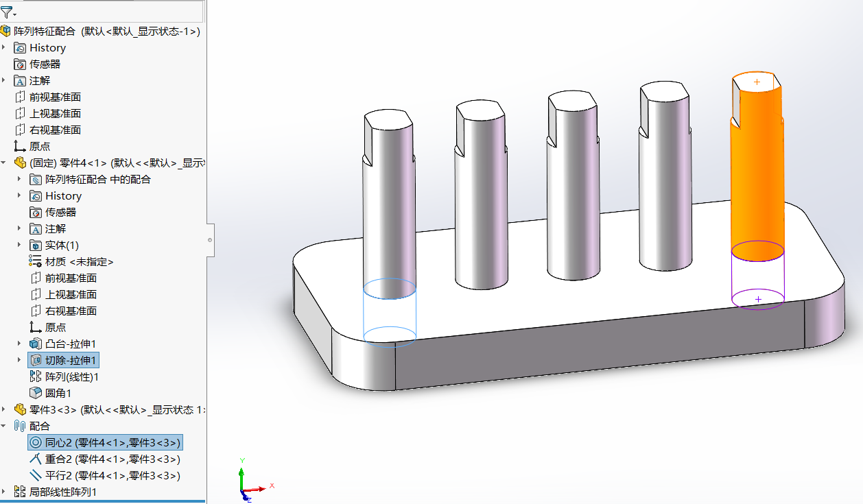
Task: Click the 前视基准面 plane icon
Action: pos(21,97)
